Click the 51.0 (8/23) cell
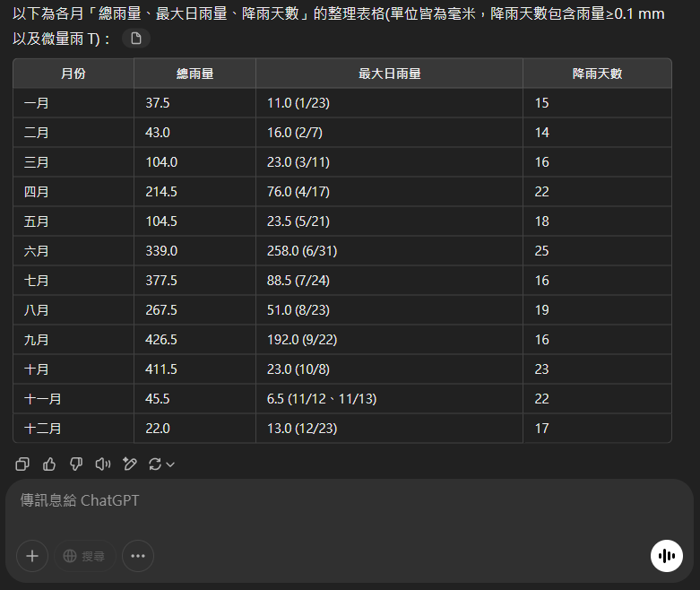Viewport: 700px width, 590px height. tap(390, 310)
